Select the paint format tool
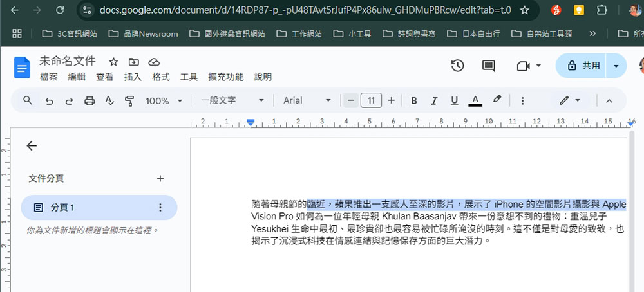 tap(130, 101)
